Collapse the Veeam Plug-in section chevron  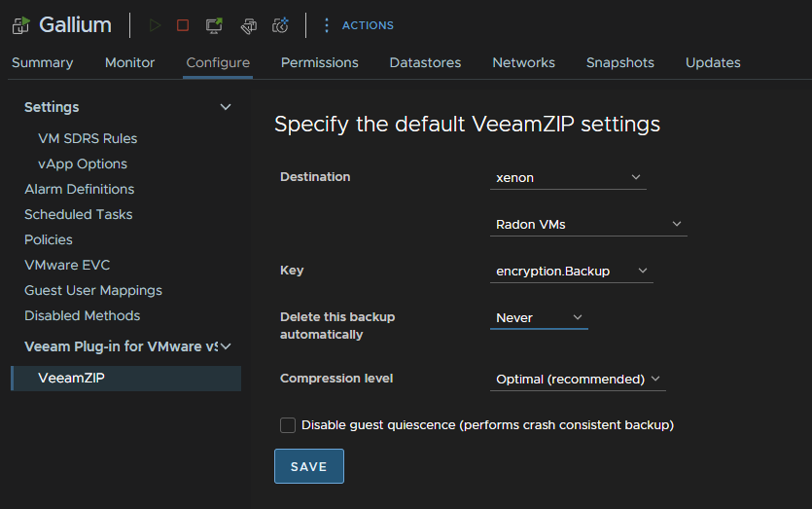pyautogui.click(x=226, y=346)
